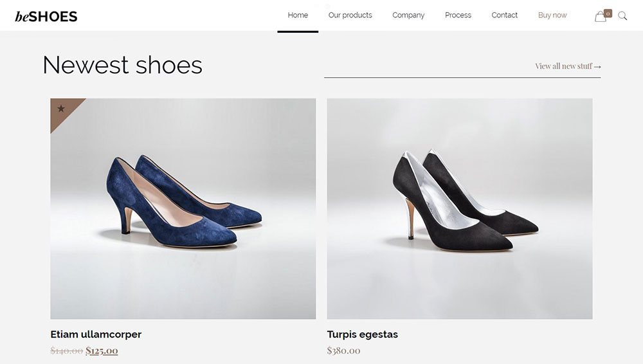Viewport: 643px width, 364px height.
Task: Select Process in the navigation bar
Action: tap(458, 15)
